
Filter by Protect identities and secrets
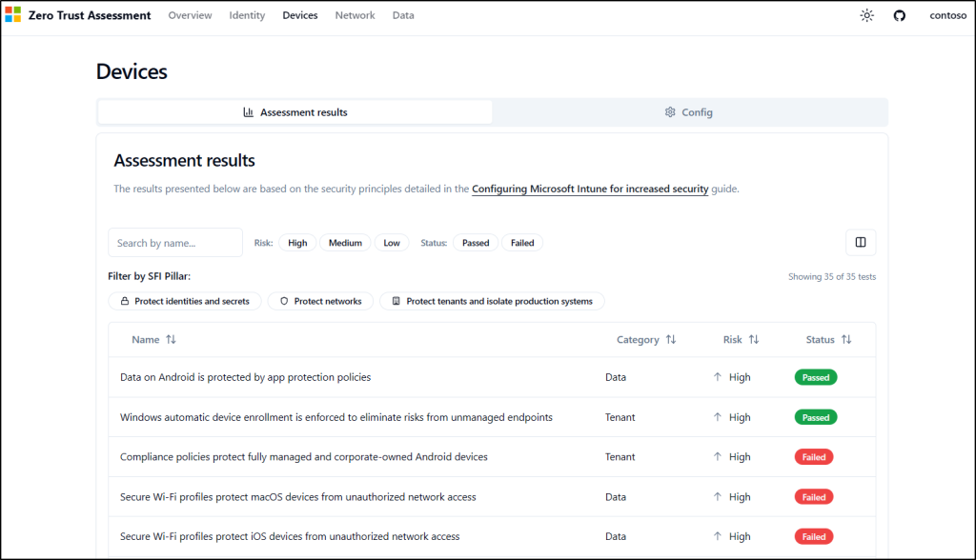(x=185, y=301)
